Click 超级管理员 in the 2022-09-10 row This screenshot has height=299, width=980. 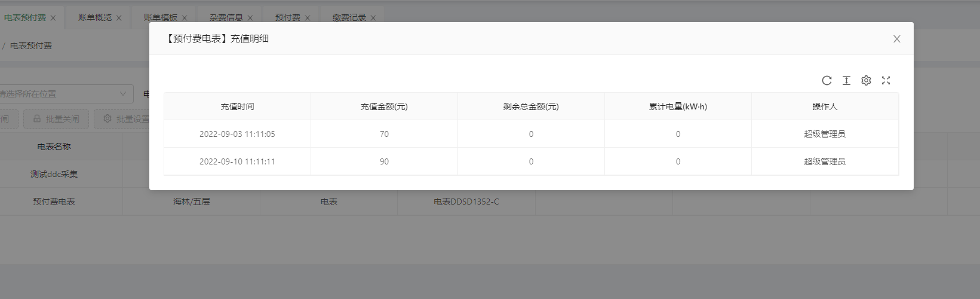click(x=825, y=161)
